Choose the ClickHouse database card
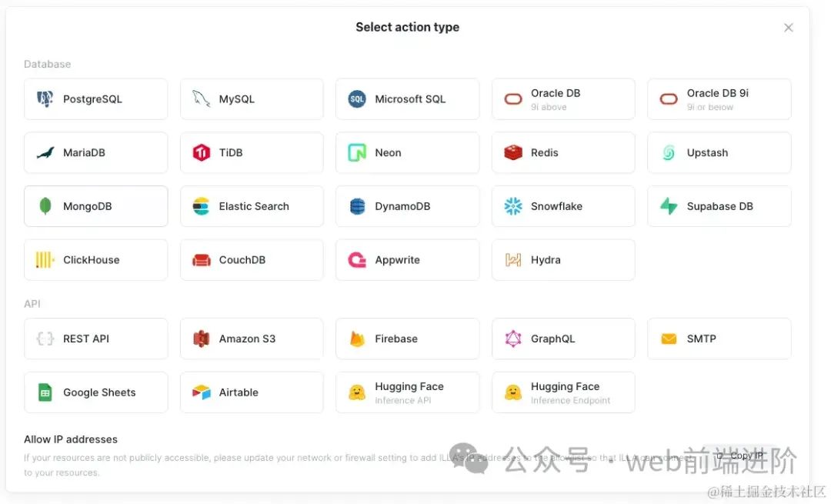This screenshot has height=504, width=831. click(96, 259)
